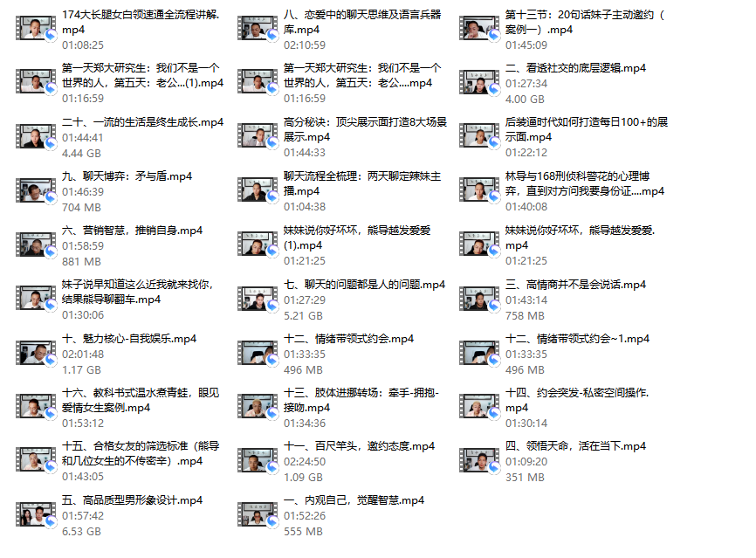Open 十六、教科书式温水煮青蛙 video file
This screenshot has height=558, width=756.
141,400
